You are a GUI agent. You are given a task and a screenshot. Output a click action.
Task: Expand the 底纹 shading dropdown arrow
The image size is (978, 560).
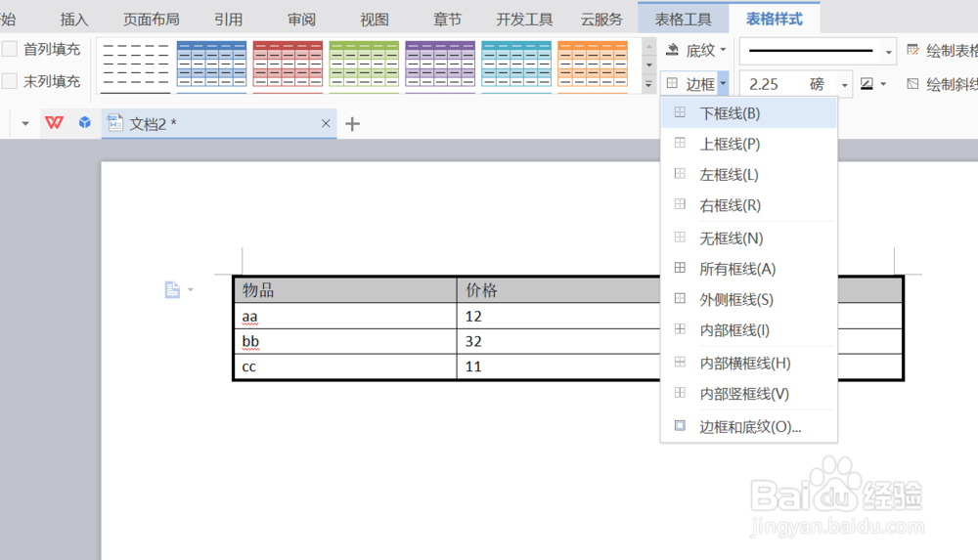pyautogui.click(x=723, y=50)
